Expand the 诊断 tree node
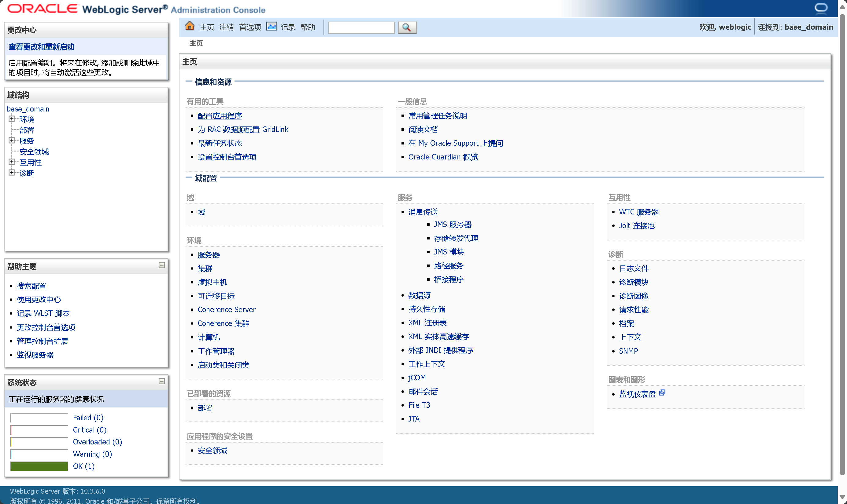 (x=12, y=173)
